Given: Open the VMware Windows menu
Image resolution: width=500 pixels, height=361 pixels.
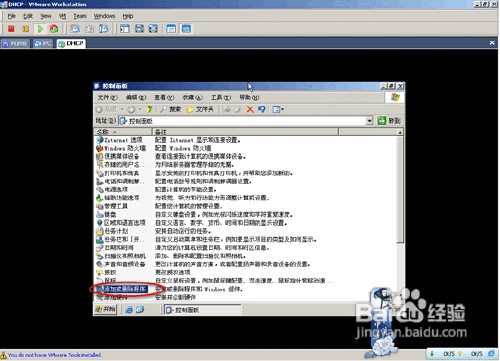Looking at the screenshot, I should click(x=104, y=16).
